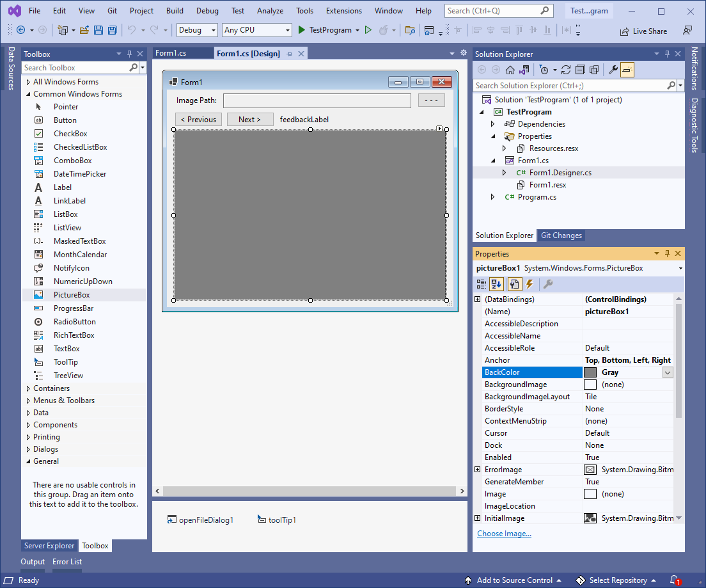This screenshot has width=706, height=588.
Task: Click the Sync refresh icon in Solution Explorer
Action: point(566,70)
